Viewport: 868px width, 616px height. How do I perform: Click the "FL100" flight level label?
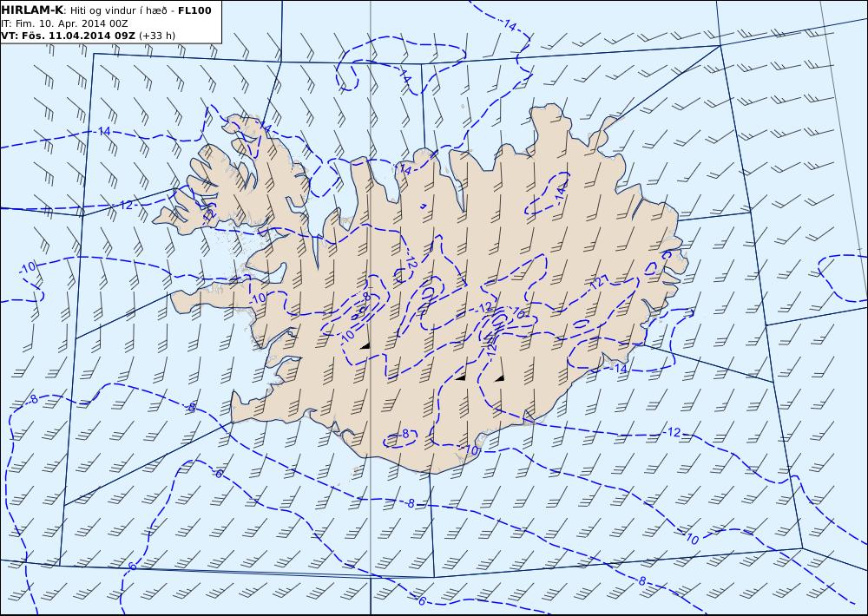(194, 10)
